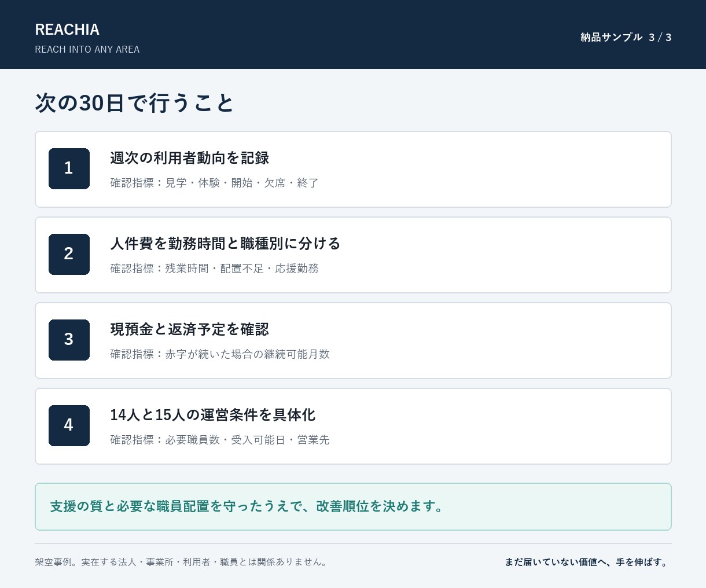Click 確認指標：必要職員数・受入可能日・営業先
Screen dimensions: 706x588
220,440
